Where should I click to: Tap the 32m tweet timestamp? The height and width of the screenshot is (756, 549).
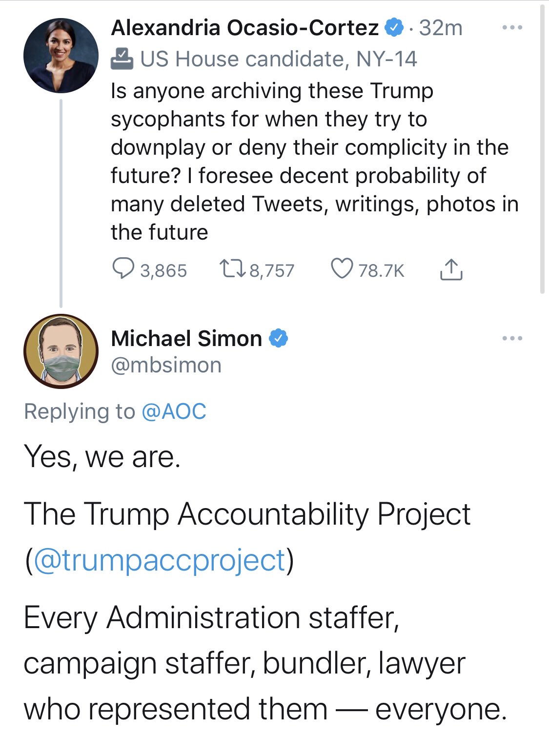[441, 28]
